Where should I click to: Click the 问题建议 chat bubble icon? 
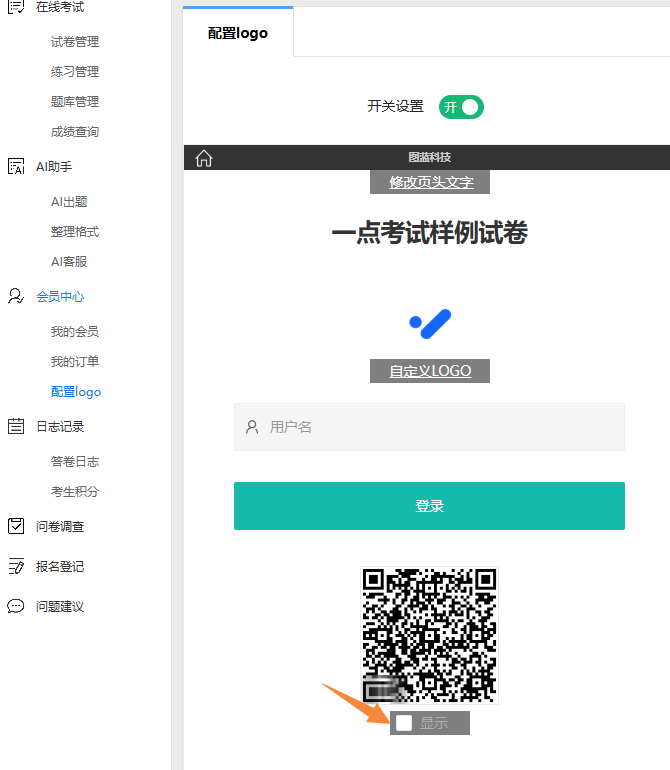(16, 606)
